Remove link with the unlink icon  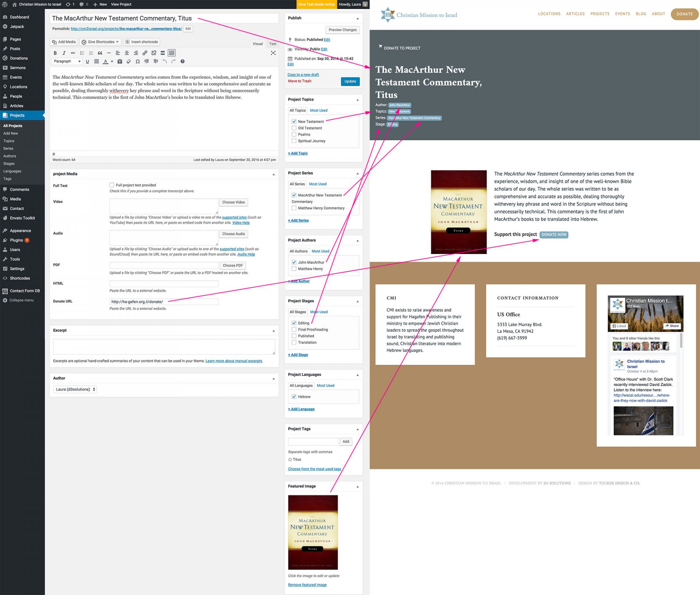tap(153, 53)
